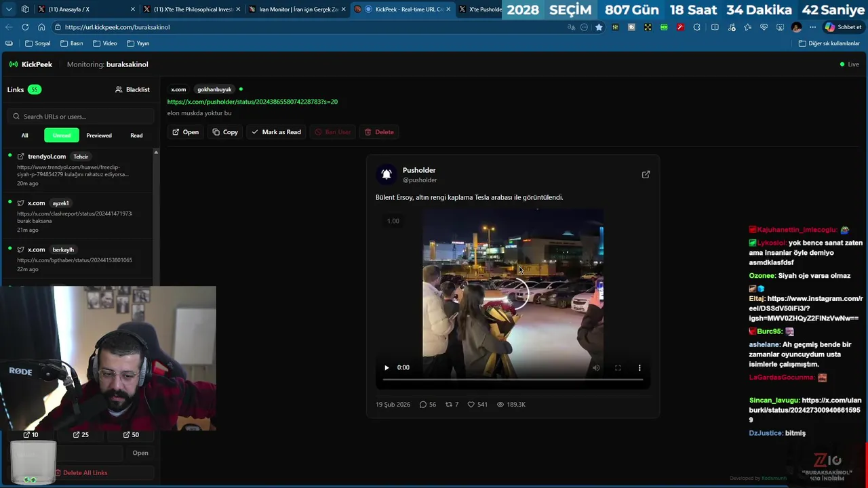Open the Sosyal bookmarks folder
The height and width of the screenshot is (488, 868).
coord(38,43)
